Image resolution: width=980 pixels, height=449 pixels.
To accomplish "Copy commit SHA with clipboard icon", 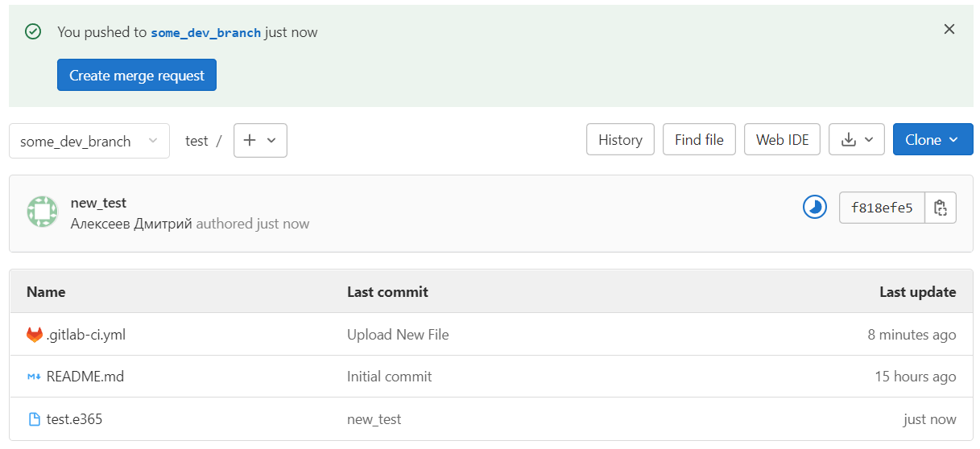I will 941,208.
